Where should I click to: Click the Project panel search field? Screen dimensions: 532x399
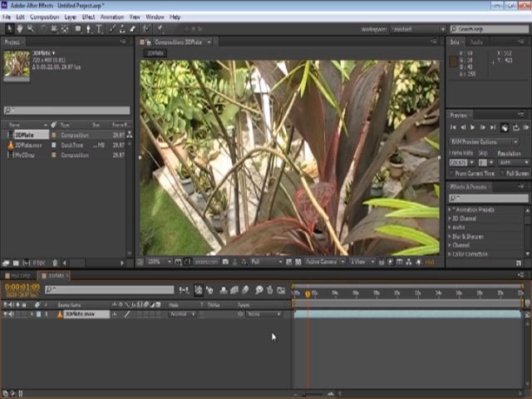click(66, 111)
